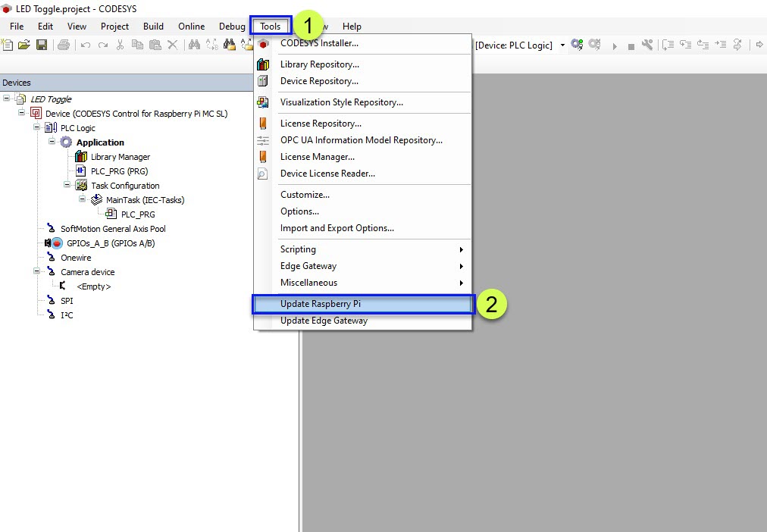Screen dimensions: 767x532
Task: Click the Find binoculars toolbar icon
Action: [194, 45]
